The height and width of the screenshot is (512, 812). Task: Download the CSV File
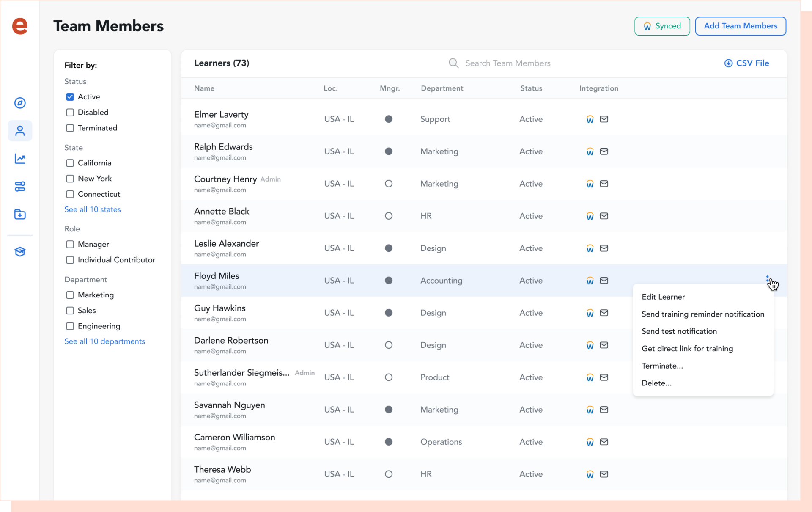pos(747,63)
